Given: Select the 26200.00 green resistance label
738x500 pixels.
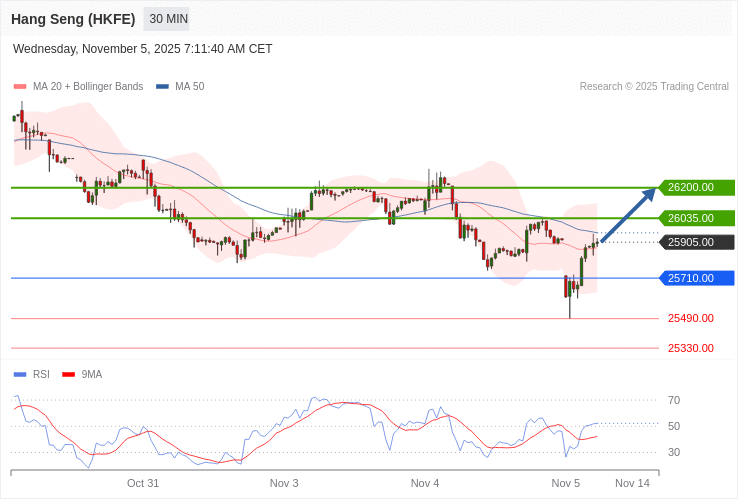Looking at the screenshot, I should coord(696,187).
